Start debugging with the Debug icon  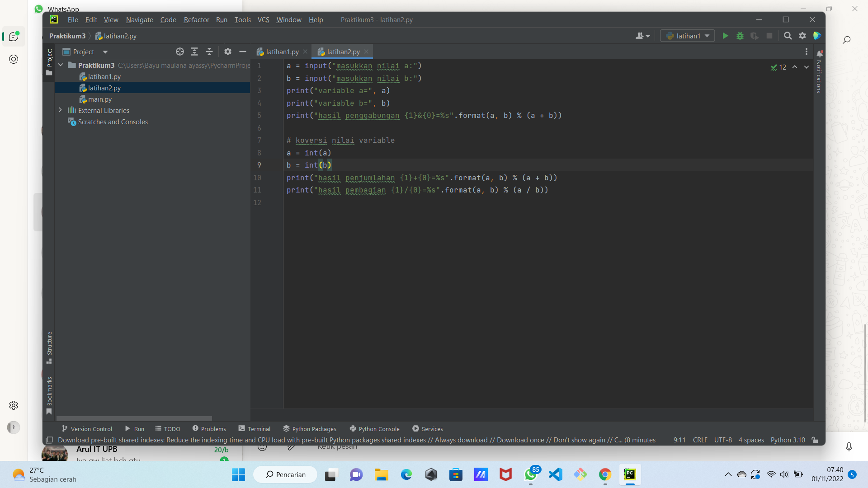tap(740, 36)
